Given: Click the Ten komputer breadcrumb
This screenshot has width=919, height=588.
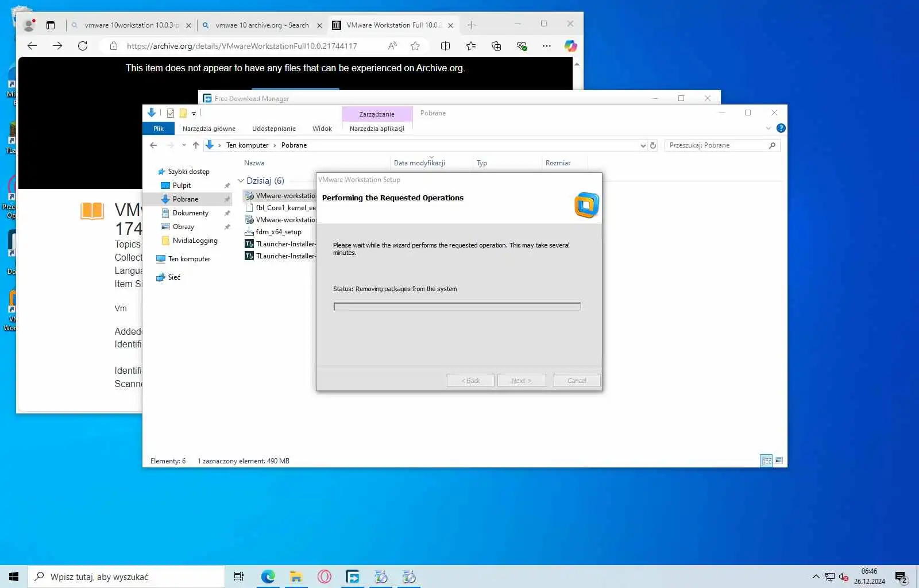Looking at the screenshot, I should pyautogui.click(x=247, y=145).
